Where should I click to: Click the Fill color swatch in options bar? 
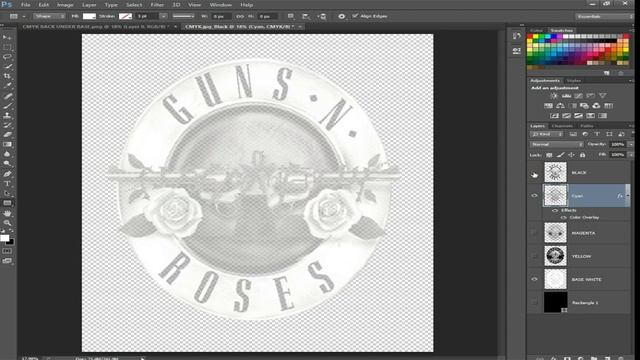coord(89,16)
